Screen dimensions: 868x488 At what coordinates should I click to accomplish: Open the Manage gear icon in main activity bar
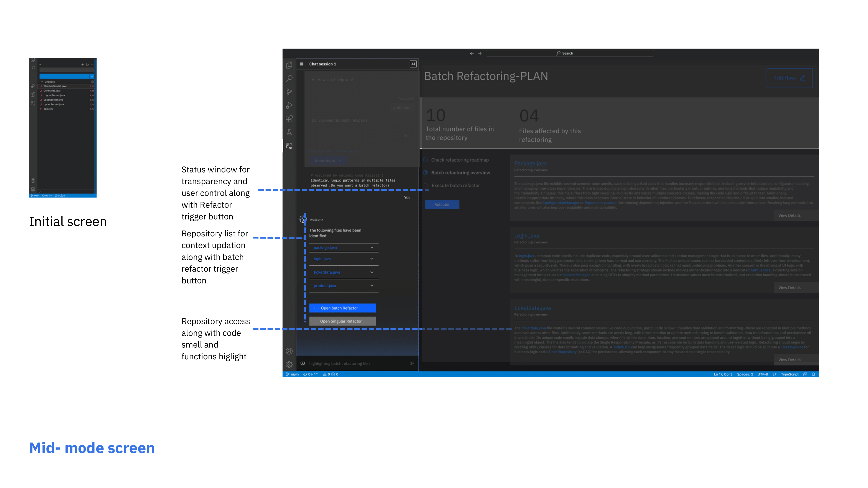point(289,364)
